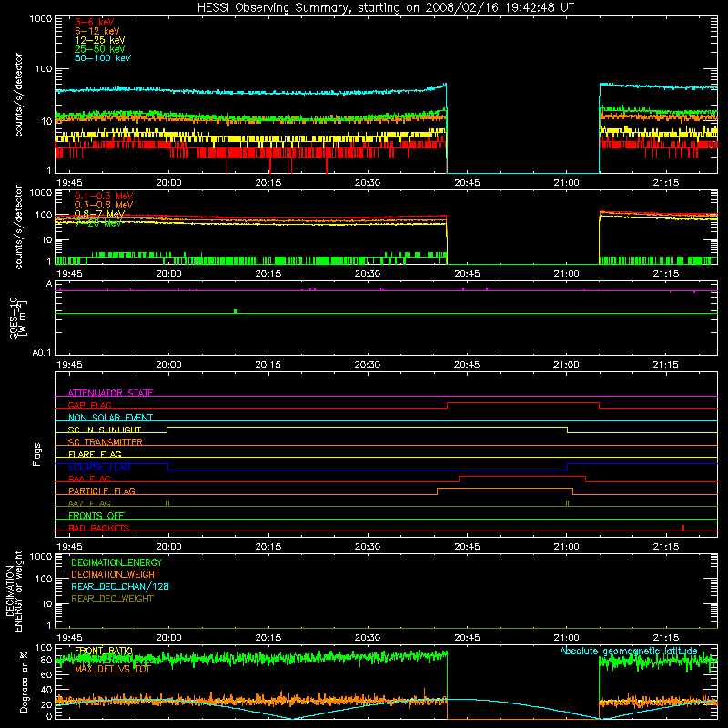The image size is (728, 728).
Task: Click the green 7-20 MeV legend label
Action: click(98, 223)
